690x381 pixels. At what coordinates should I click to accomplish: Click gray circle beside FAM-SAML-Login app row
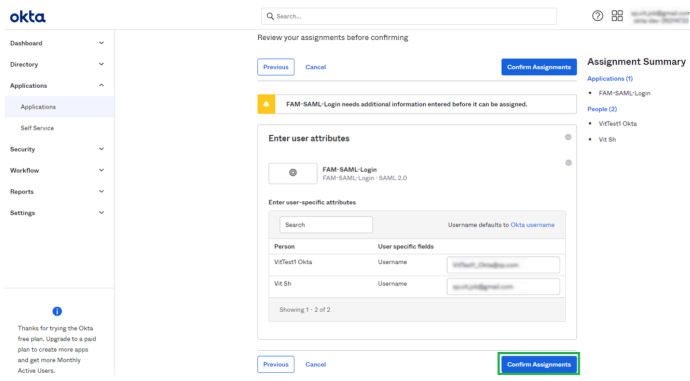(569, 163)
